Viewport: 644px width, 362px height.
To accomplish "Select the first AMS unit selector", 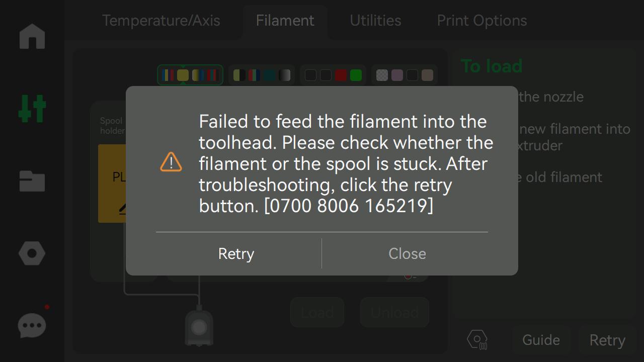I will pos(190,75).
